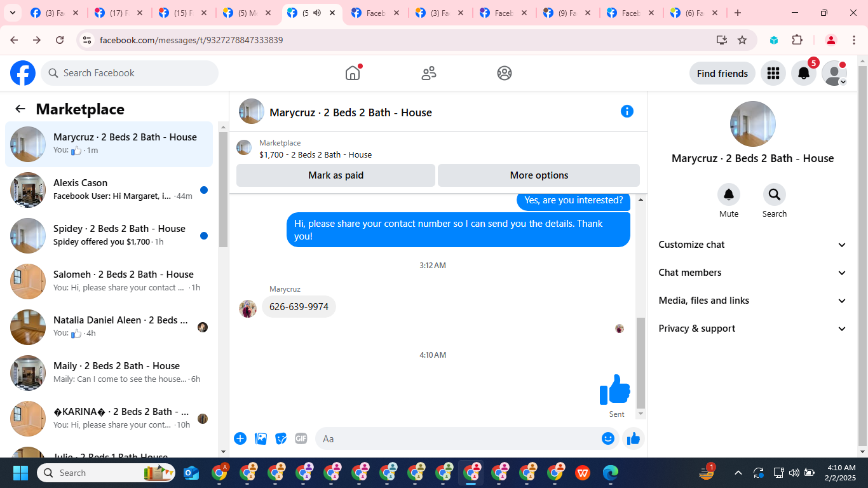This screenshot has width=868, height=488.
Task: Open Marketplace listing $1,700 2 Beds link
Action: click(x=316, y=154)
